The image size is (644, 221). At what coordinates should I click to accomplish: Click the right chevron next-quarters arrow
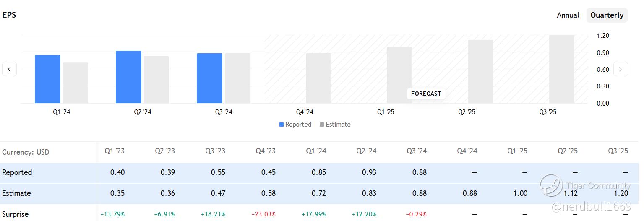(x=621, y=69)
